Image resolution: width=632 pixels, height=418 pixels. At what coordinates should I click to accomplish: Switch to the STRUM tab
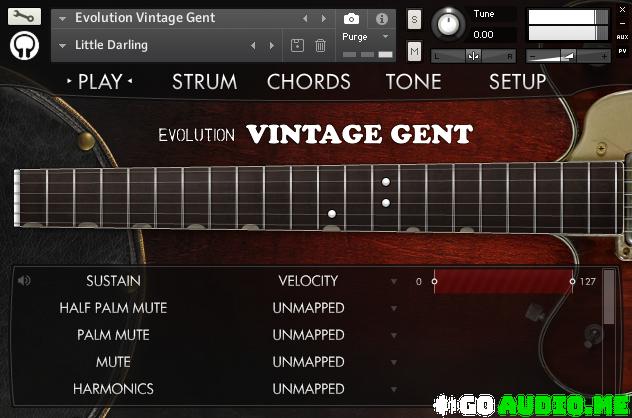coord(205,82)
